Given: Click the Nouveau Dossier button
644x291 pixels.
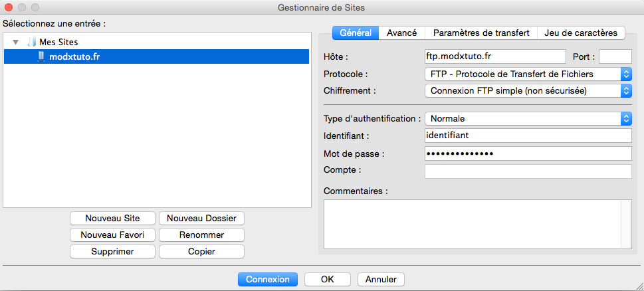Looking at the screenshot, I should tap(201, 219).
